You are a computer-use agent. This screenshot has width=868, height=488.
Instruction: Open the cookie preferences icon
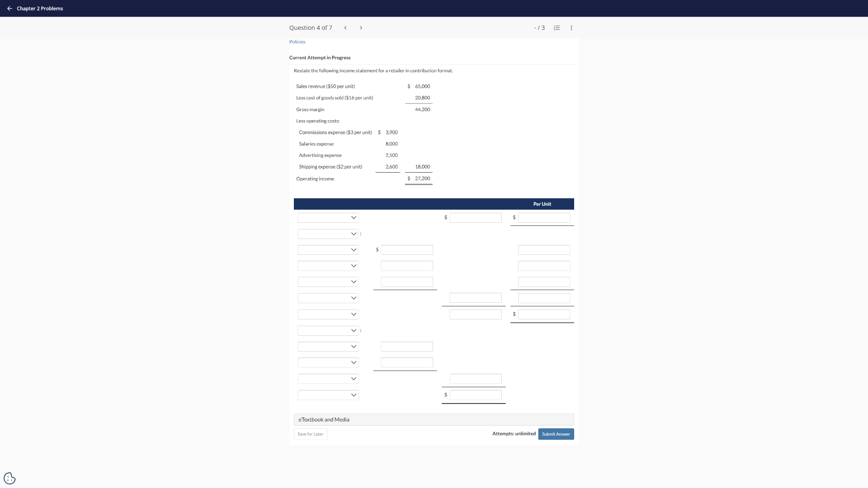[x=9, y=478]
